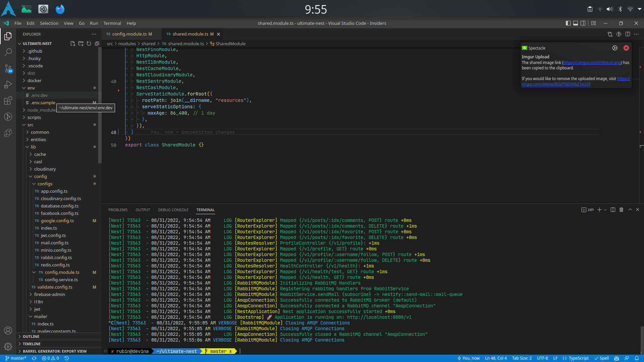The width and height of the screenshot is (644, 362).
Task: Create a new terminal with plus icon
Action: tap(599, 210)
